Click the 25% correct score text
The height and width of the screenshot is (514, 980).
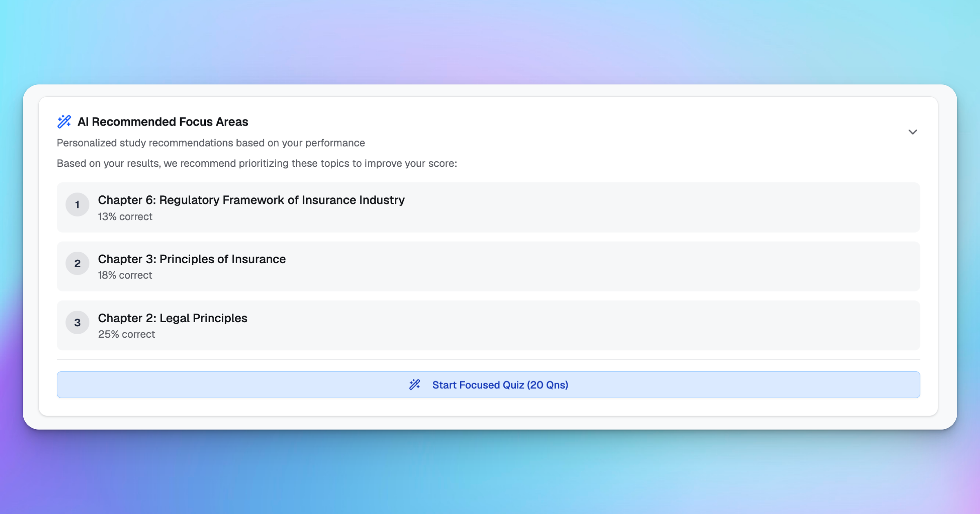tap(126, 335)
